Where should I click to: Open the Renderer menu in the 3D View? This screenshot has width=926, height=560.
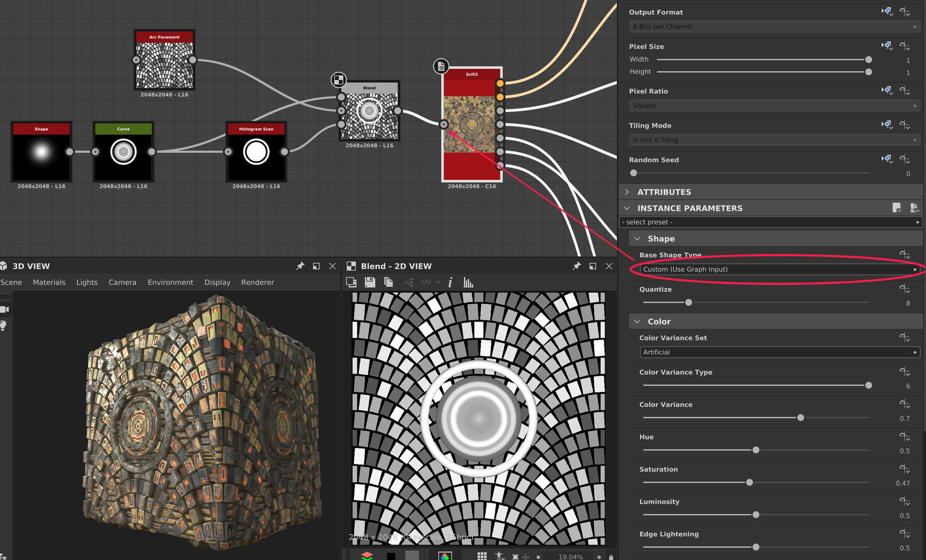coord(257,282)
